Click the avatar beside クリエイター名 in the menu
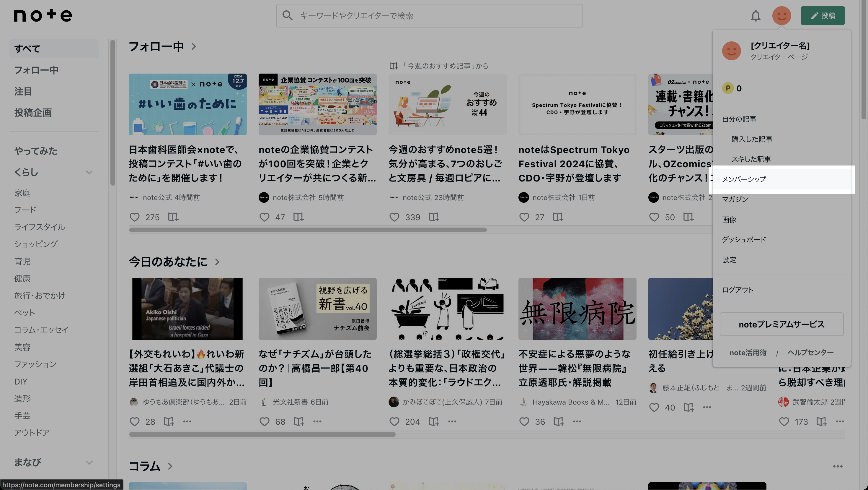The image size is (868, 490). pyautogui.click(x=731, y=51)
